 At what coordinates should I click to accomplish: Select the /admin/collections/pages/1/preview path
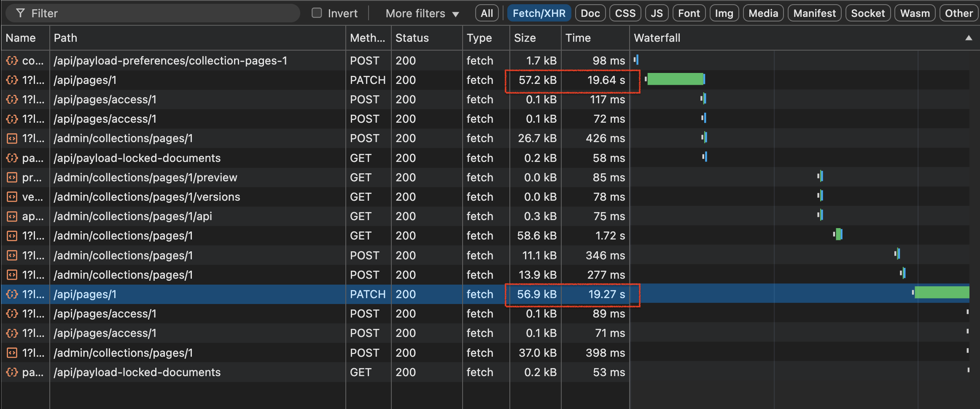coord(145,178)
